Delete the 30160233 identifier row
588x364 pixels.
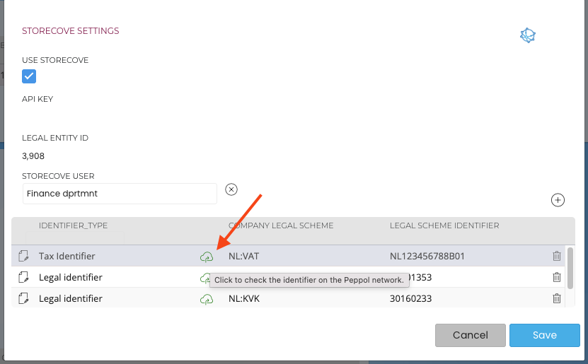click(x=556, y=298)
